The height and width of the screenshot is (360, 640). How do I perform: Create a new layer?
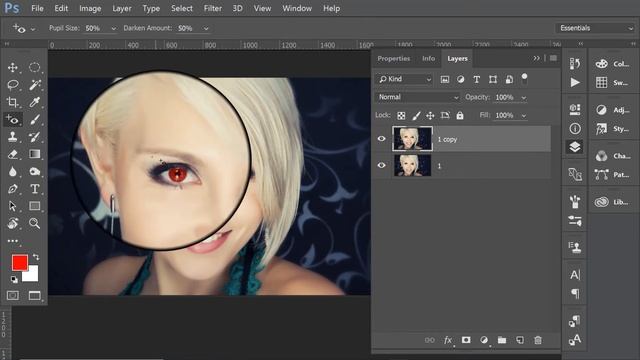(x=520, y=340)
